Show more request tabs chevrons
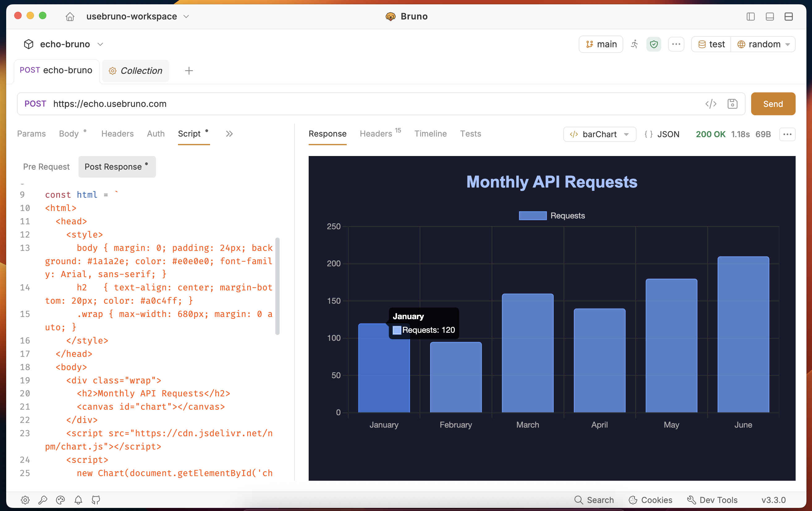 point(229,134)
